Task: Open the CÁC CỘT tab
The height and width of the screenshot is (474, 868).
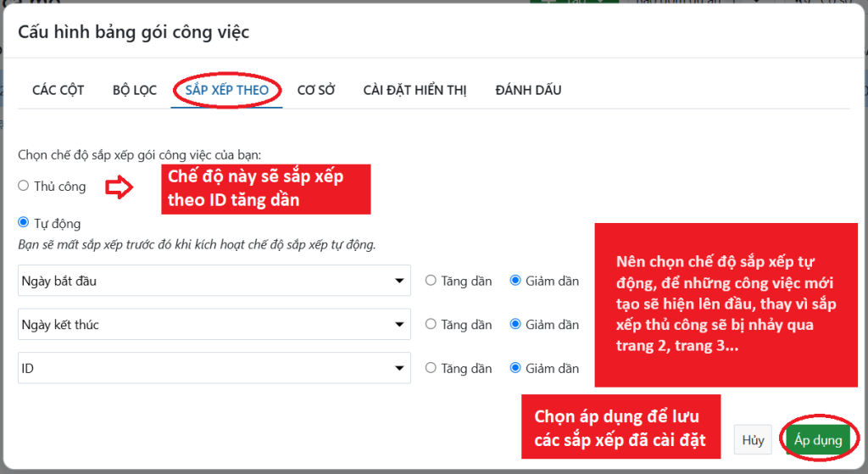Action: 58,90
